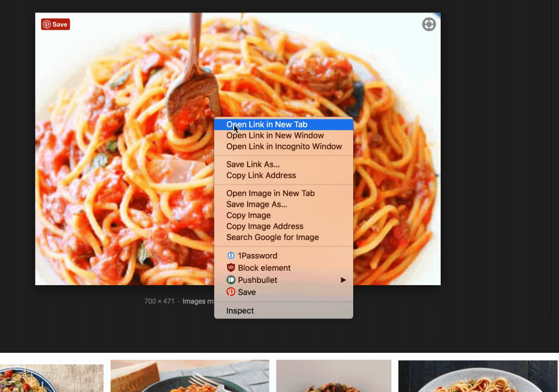Choose Inspect from the context menu
The image size is (559, 392).
pos(284,311)
